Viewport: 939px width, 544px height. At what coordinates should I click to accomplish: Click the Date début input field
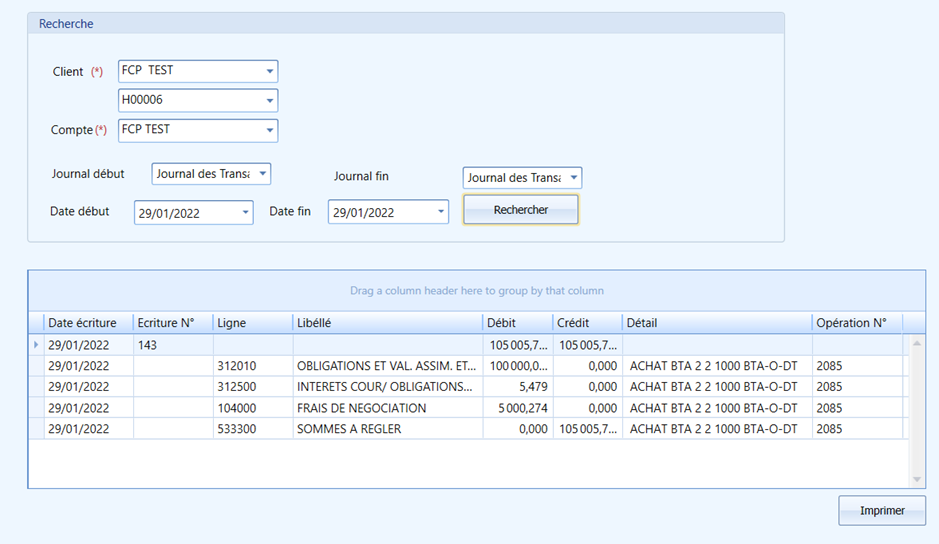click(186, 213)
